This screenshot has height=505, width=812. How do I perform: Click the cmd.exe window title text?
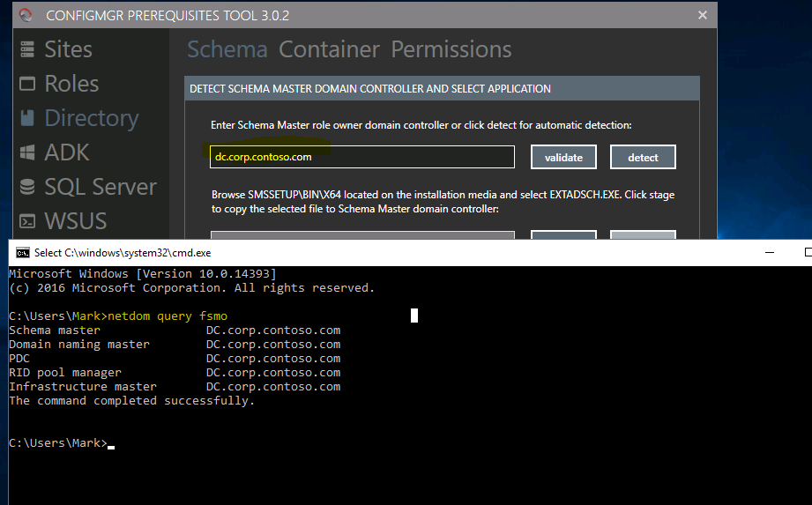(123, 252)
